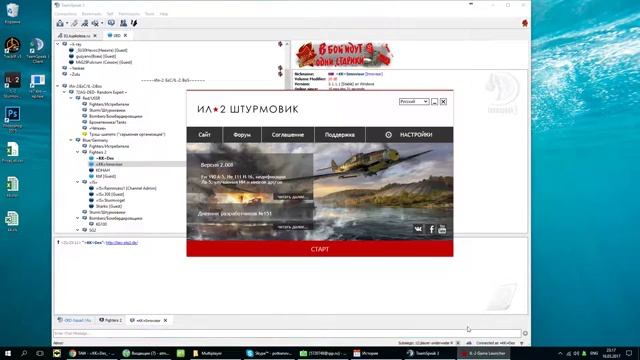Image resolution: width=640 pixels, height=360 pixels.
Task: Select user KOHAH in the channel tree
Action: click(102, 170)
